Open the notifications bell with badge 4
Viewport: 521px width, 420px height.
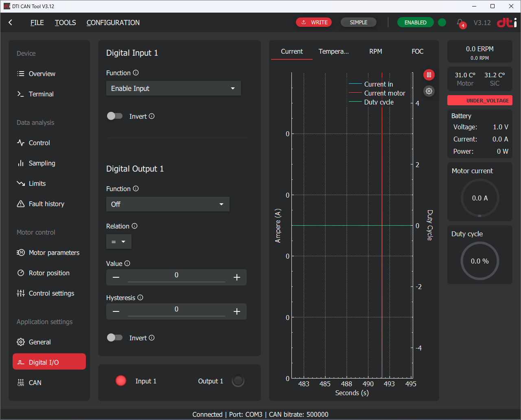point(460,23)
